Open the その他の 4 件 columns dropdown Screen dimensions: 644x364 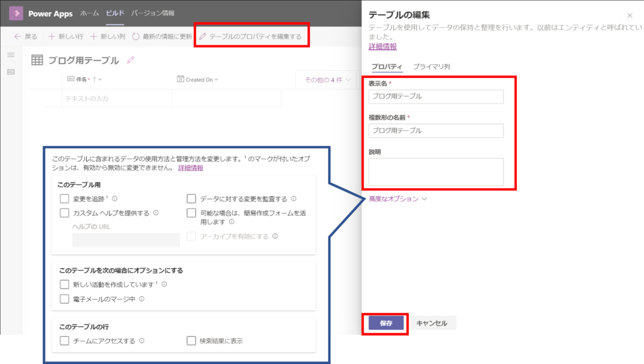328,80
